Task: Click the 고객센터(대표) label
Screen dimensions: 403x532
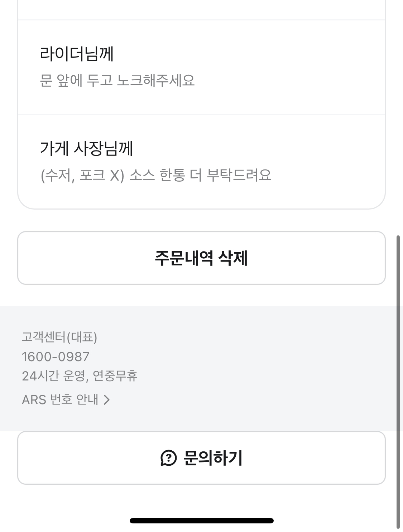Action: 59,337
